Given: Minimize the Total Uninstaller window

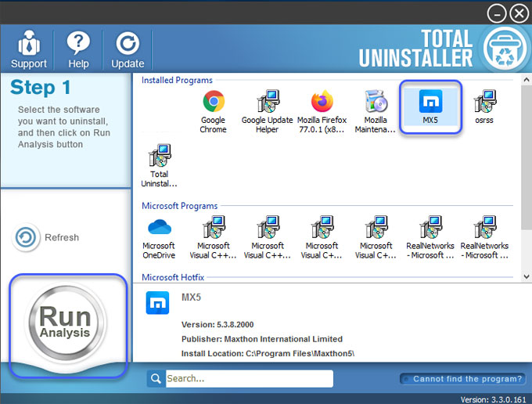Looking at the screenshot, I should [497, 14].
